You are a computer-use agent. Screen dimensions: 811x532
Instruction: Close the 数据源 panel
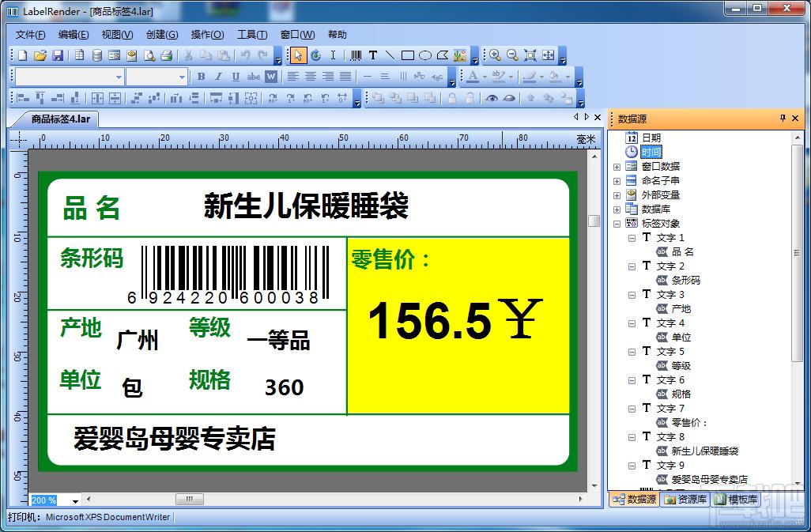click(x=795, y=119)
